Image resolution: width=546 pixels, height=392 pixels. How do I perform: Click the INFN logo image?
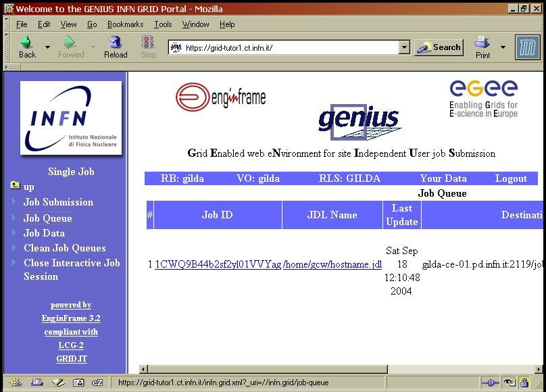click(71, 118)
